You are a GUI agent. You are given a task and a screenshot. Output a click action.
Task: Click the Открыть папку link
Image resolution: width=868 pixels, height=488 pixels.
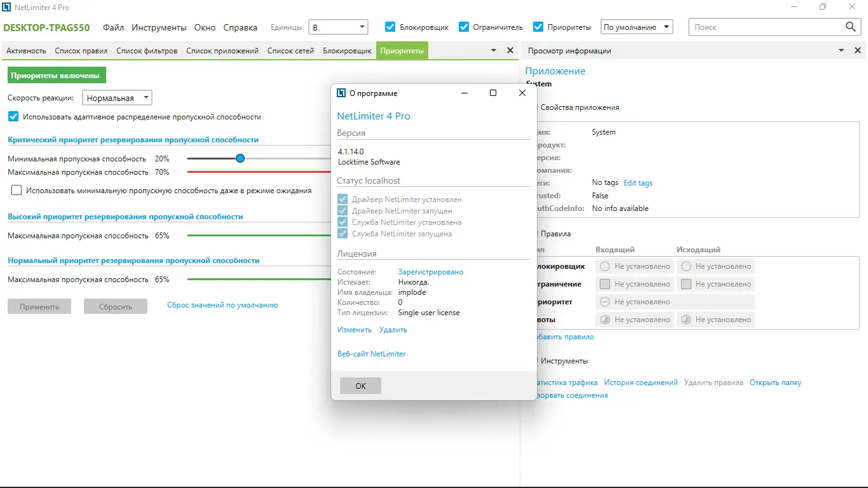click(x=775, y=383)
